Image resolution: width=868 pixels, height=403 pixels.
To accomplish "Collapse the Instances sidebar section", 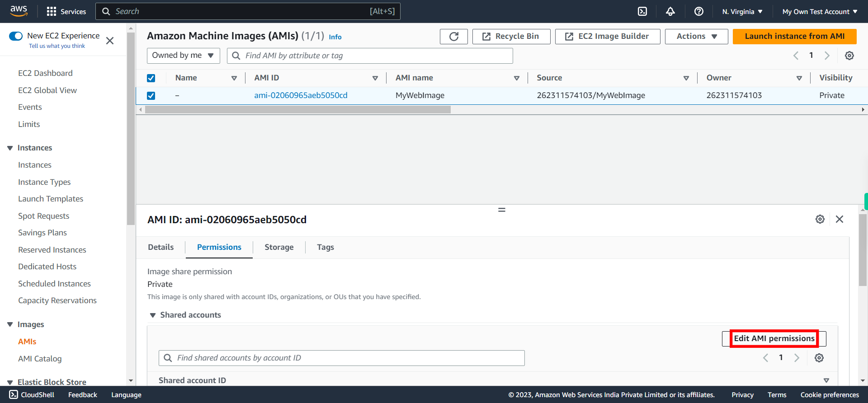I will click(x=10, y=148).
